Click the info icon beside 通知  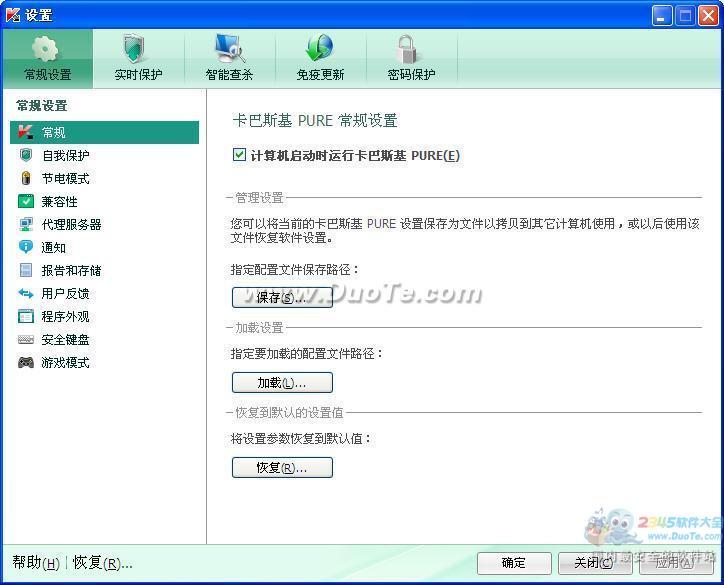pyautogui.click(x=26, y=247)
